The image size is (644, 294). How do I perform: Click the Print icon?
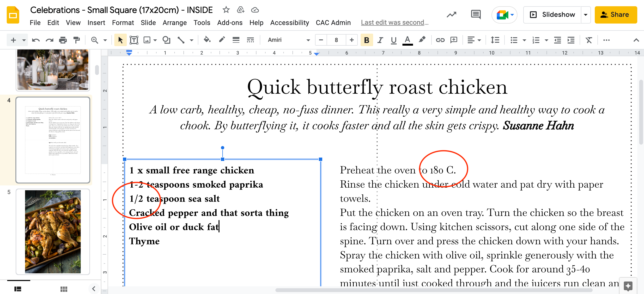(x=63, y=40)
